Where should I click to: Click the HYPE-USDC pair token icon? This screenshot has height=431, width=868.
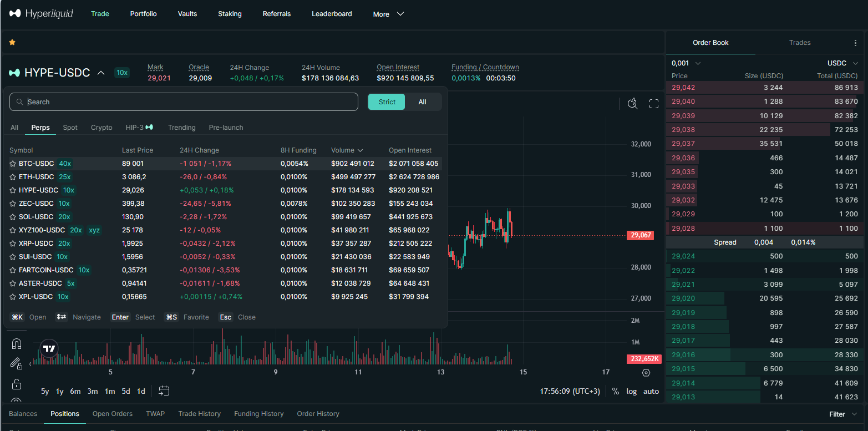tap(14, 73)
